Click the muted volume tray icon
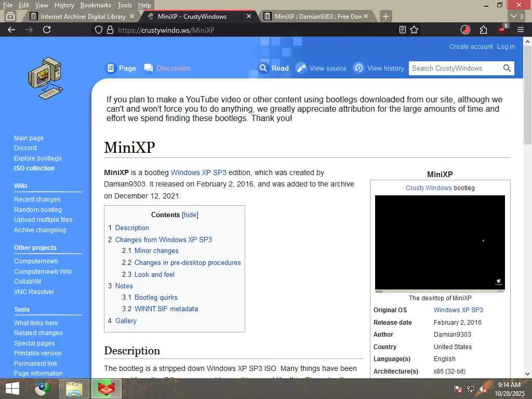The image size is (532, 399). pyautogui.click(x=483, y=389)
